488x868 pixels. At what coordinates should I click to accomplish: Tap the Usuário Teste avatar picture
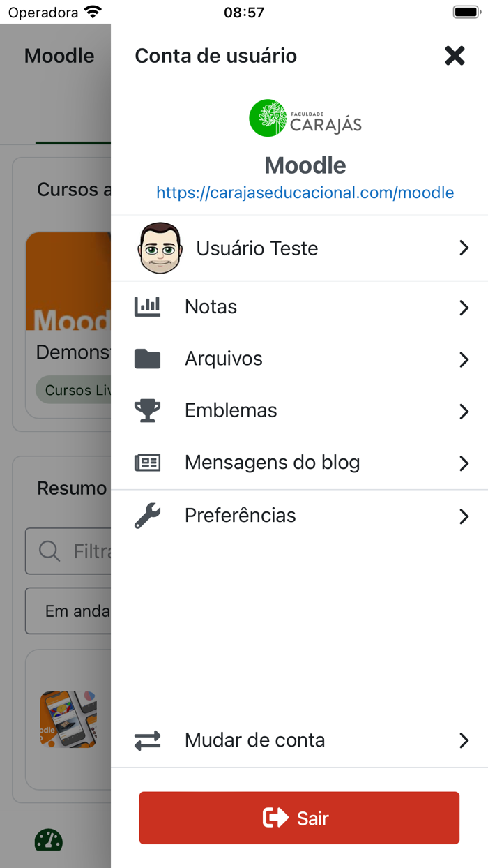tap(160, 247)
